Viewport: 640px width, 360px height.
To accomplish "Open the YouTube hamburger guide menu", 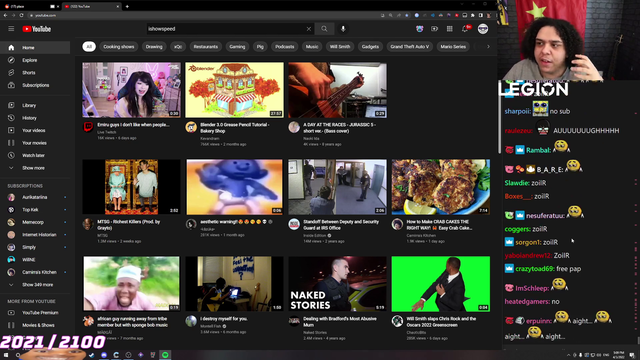I will coord(11,29).
